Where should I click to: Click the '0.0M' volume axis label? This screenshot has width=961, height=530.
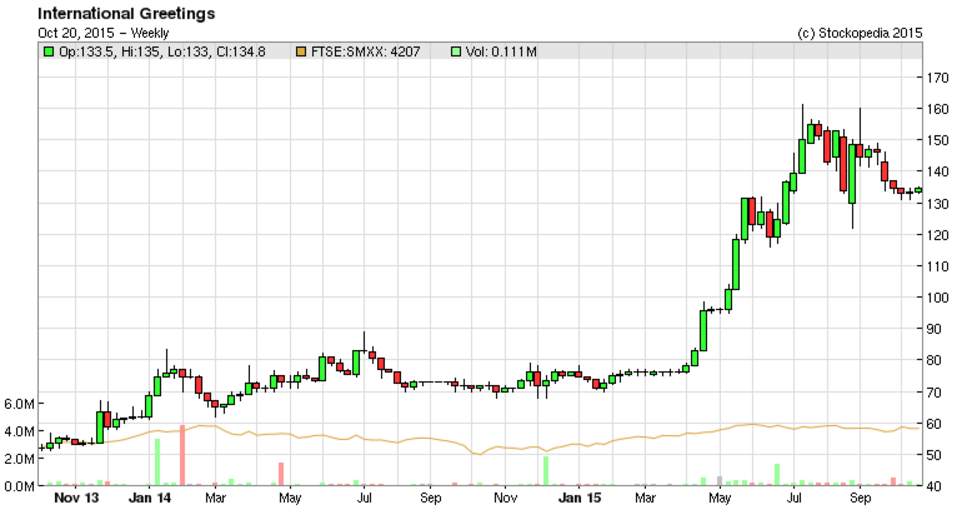click(19, 486)
